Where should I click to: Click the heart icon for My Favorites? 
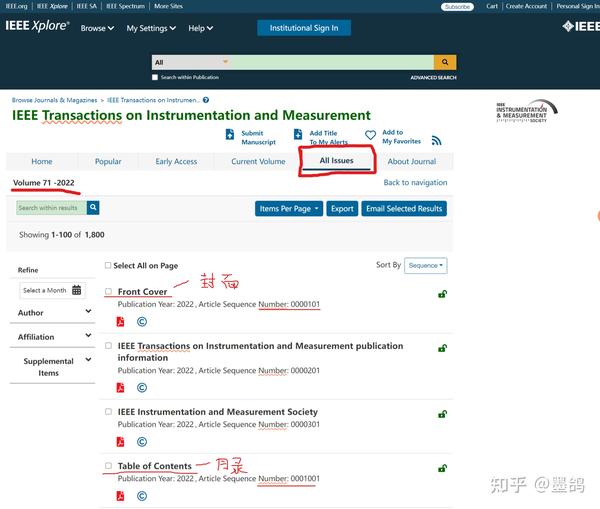370,135
